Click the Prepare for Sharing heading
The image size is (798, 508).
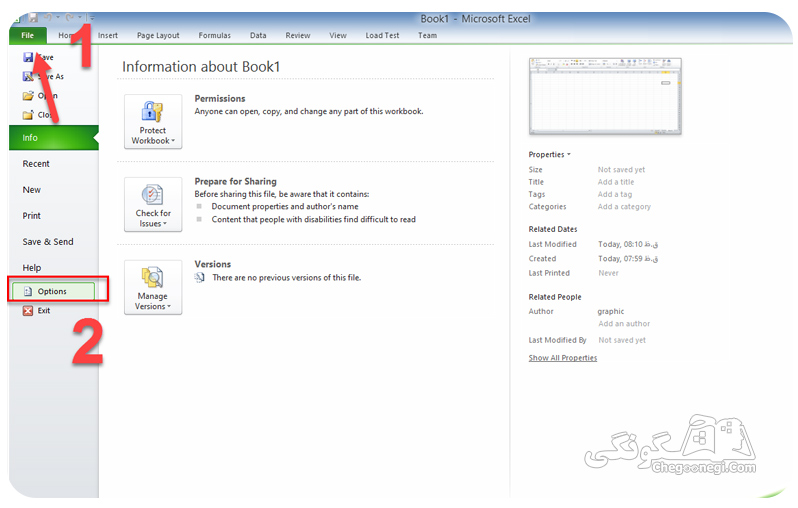point(235,181)
